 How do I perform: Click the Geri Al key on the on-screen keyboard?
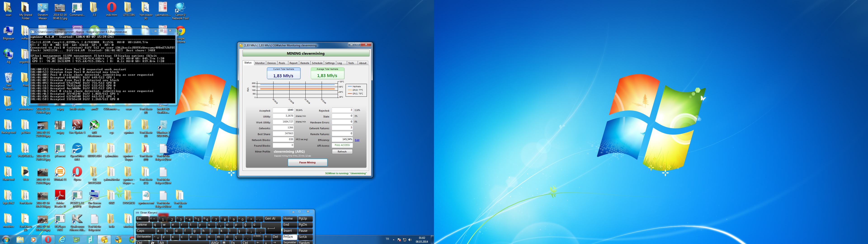(x=272, y=219)
